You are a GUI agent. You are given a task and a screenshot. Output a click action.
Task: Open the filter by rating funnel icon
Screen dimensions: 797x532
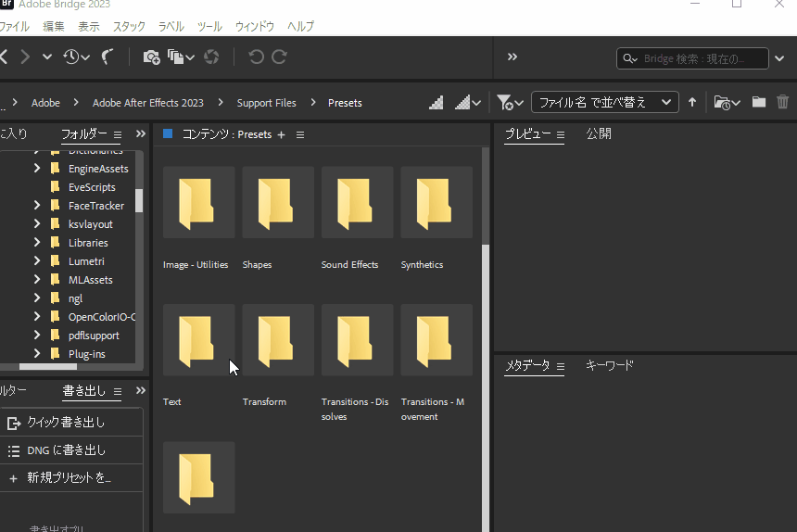pyautogui.click(x=505, y=103)
